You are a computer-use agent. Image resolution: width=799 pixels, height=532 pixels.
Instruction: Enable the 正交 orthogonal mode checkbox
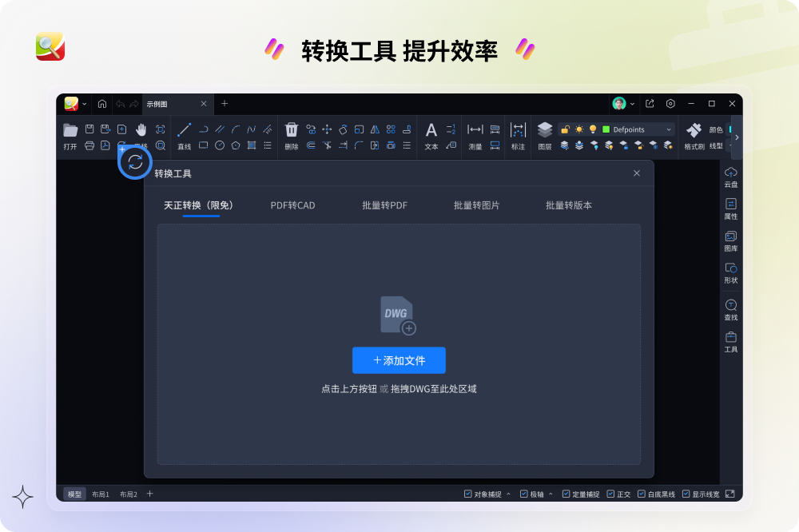(610, 494)
